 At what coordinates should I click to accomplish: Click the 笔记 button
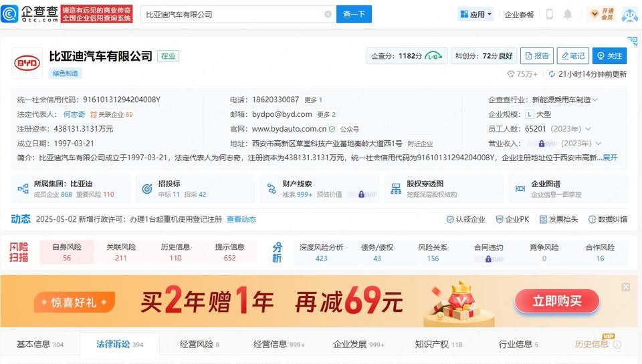point(573,55)
